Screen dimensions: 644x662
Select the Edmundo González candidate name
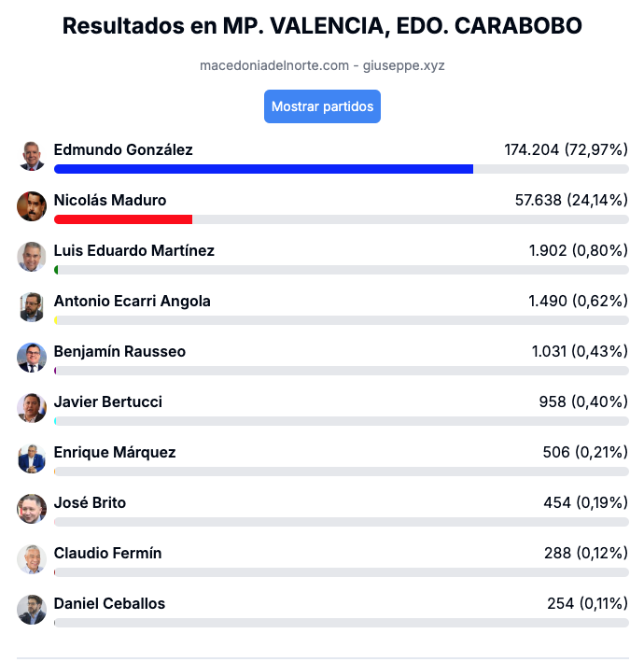[x=123, y=150]
